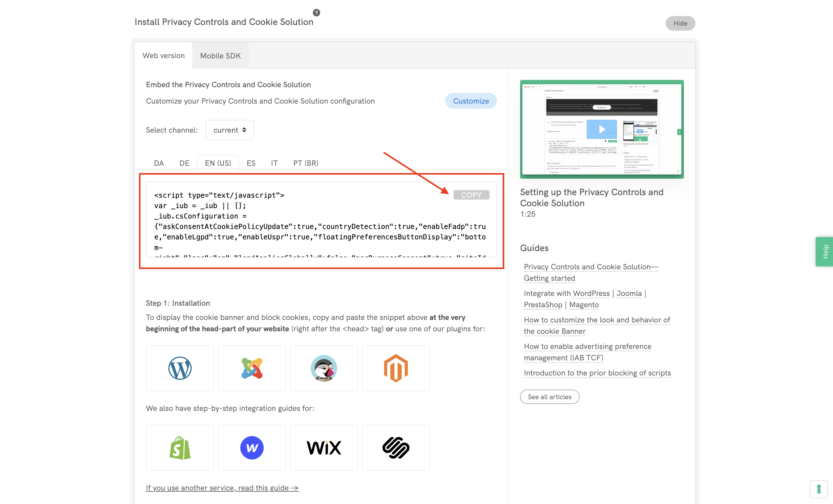Choose the PrestaShop plugin icon

pos(324,368)
